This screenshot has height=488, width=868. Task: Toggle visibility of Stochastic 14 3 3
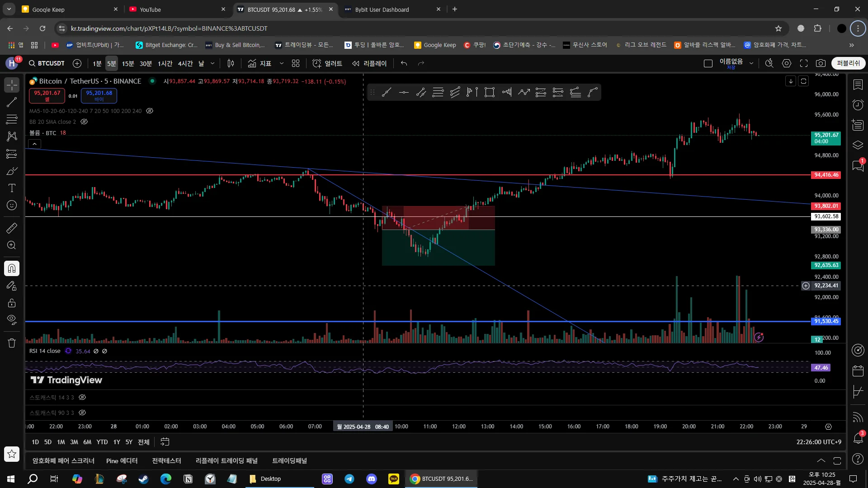coord(82,397)
